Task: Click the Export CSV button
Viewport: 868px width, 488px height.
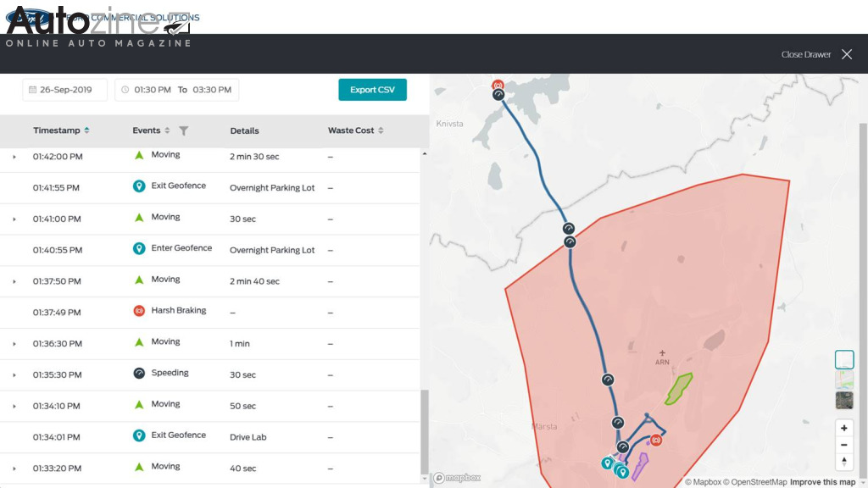Action: pyautogui.click(x=372, y=90)
